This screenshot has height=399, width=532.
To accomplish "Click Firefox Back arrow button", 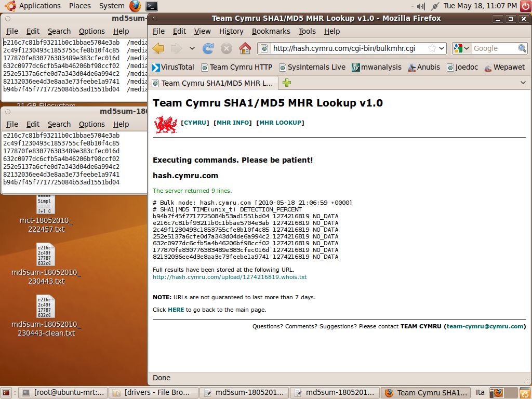I will (x=158, y=48).
